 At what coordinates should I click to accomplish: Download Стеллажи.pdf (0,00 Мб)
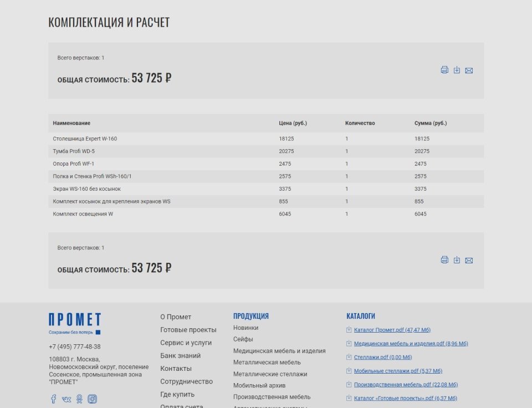(x=383, y=357)
